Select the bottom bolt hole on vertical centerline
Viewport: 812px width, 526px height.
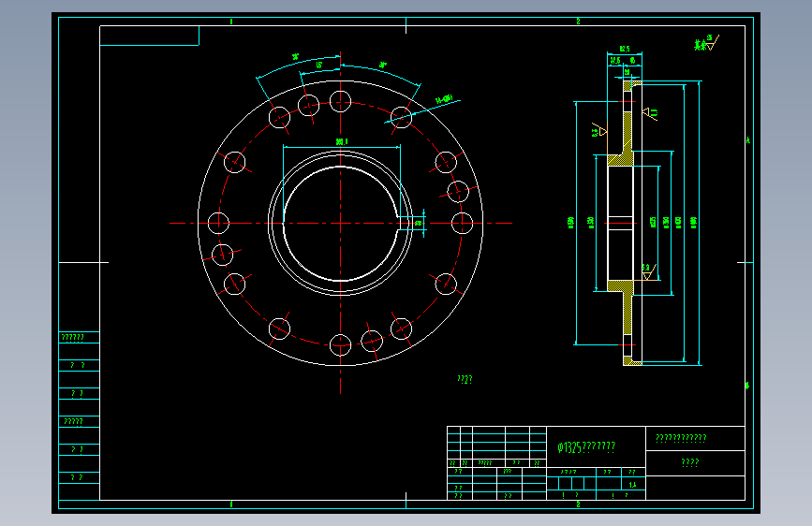pyautogui.click(x=340, y=344)
